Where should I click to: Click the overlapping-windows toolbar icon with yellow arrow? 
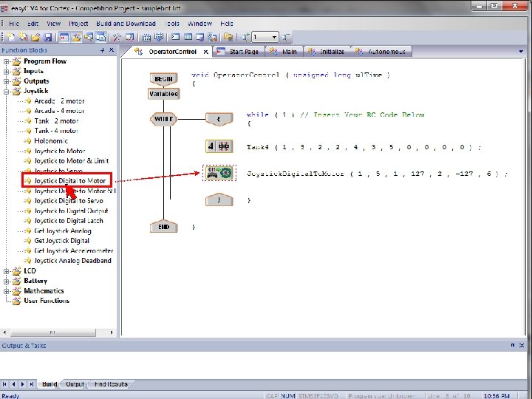[x=89, y=37]
